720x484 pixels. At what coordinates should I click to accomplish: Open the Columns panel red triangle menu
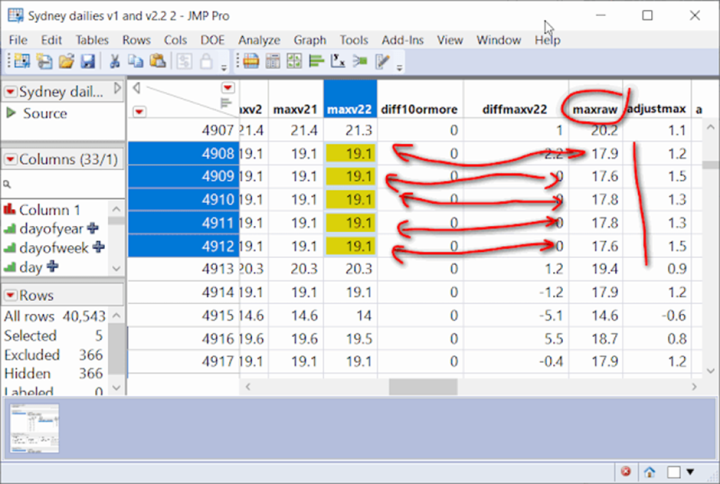11,160
